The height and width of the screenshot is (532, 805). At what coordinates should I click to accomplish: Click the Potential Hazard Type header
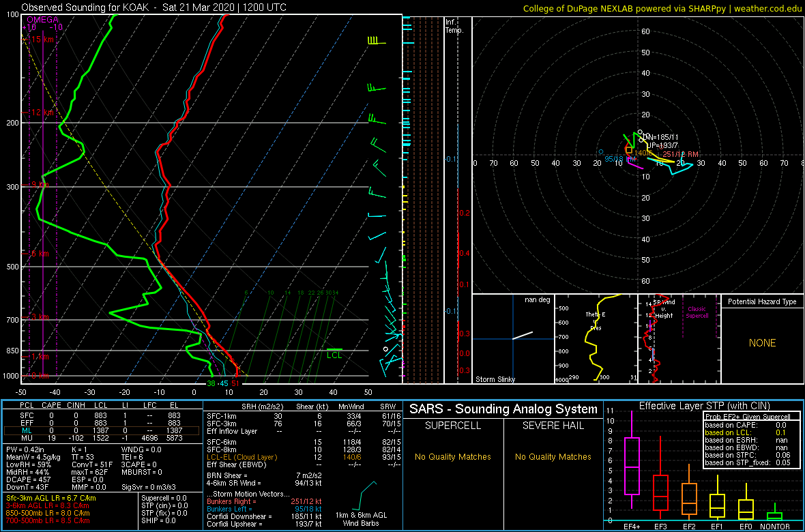[x=762, y=301]
